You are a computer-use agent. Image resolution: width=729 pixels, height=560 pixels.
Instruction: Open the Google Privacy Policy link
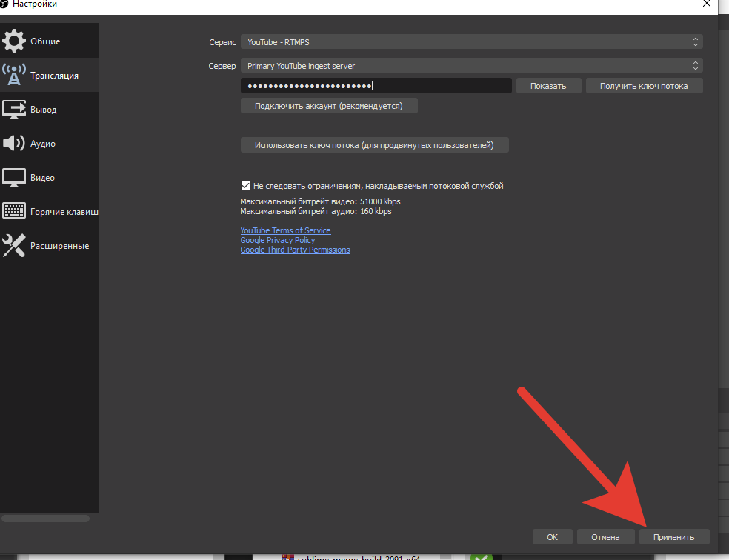pyautogui.click(x=278, y=240)
